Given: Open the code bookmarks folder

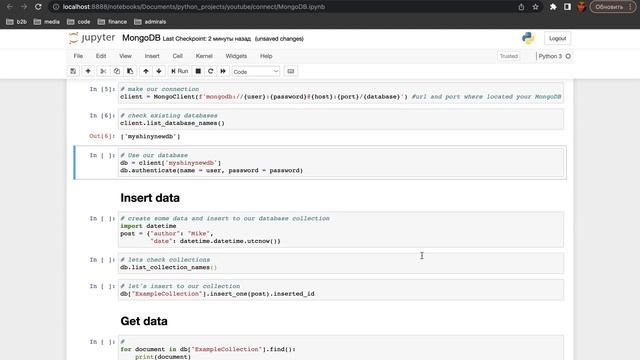Looking at the screenshot, I should click(x=79, y=22).
